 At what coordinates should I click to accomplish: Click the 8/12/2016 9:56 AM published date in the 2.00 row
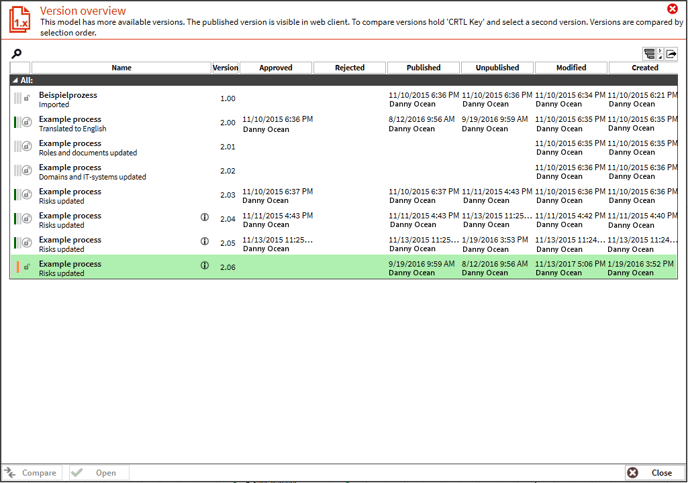click(x=422, y=119)
